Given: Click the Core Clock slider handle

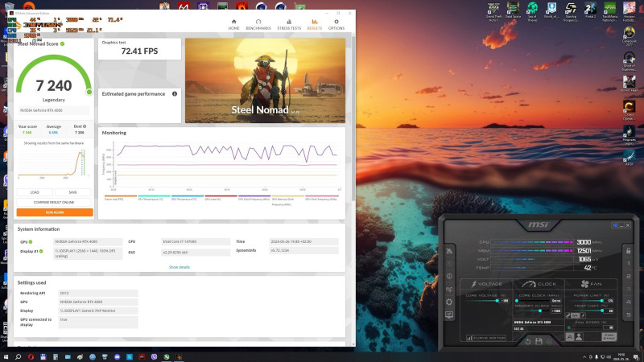Looking at the screenshot, I should 517,301.
